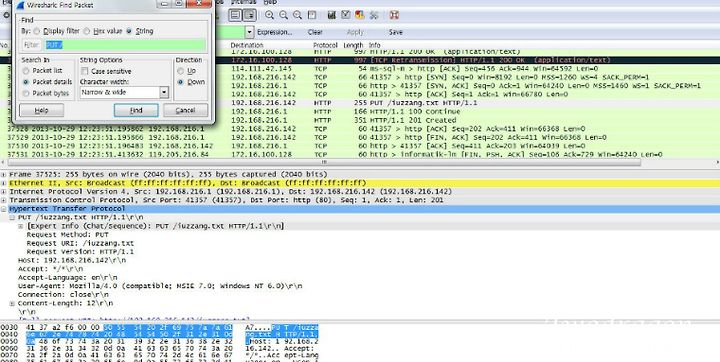Image resolution: width=720 pixels, height=362 pixels.
Task: Select packet 37529 FIN, ACK row
Action: pyautogui.click(x=360, y=137)
